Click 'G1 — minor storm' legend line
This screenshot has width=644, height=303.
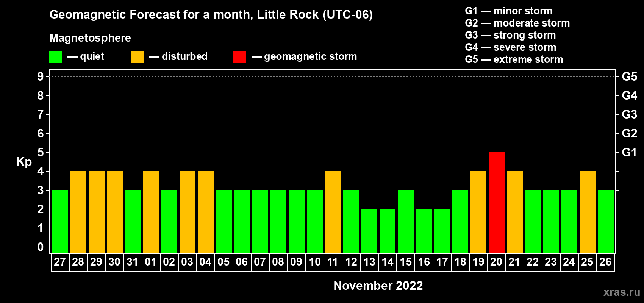click(x=508, y=11)
